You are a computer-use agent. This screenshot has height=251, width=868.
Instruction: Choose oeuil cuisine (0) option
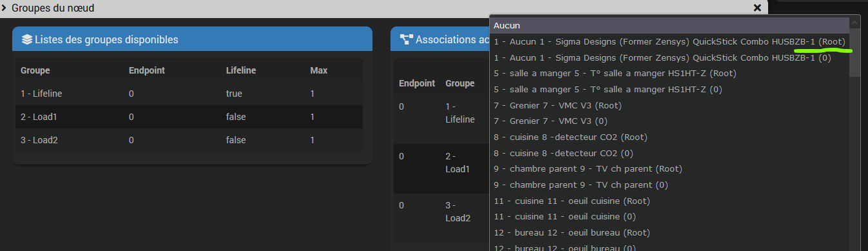click(x=670, y=216)
